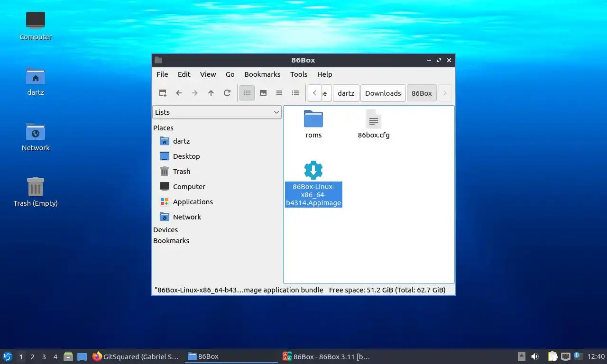Click the Devices sidebar heading
607x364 pixels.
[166, 230]
